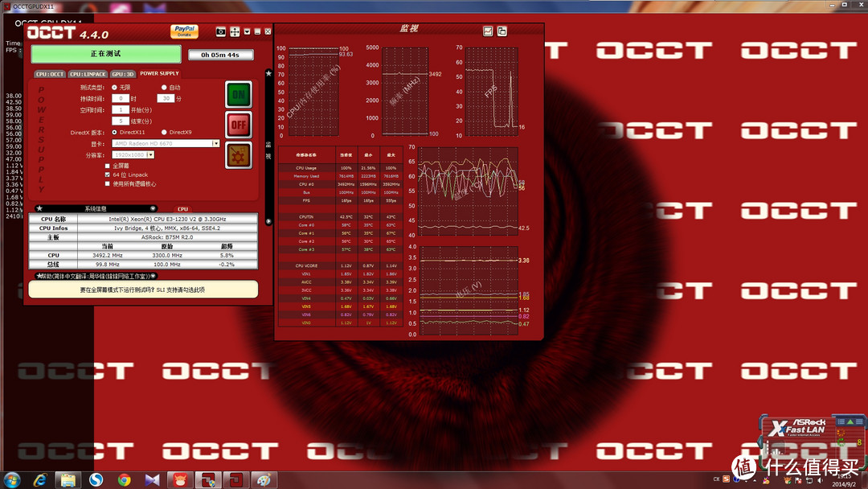The image size is (868, 489).
Task: Click the 0h 05m 44s elapsed timer
Action: [220, 55]
